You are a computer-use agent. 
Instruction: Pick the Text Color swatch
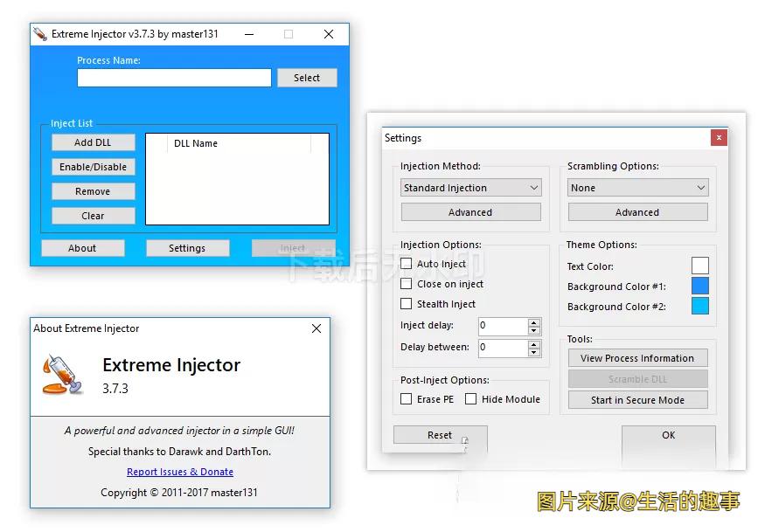pyautogui.click(x=699, y=266)
